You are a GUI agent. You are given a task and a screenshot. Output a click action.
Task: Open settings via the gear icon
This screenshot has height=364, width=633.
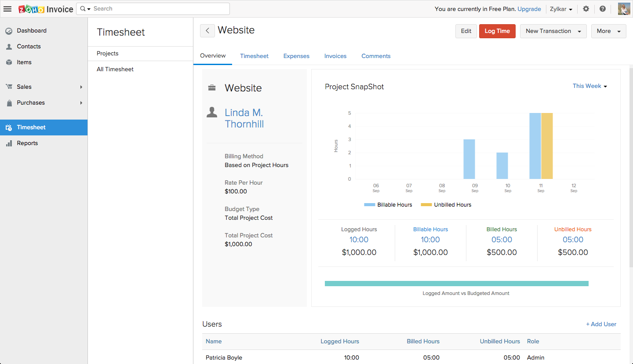tap(586, 9)
